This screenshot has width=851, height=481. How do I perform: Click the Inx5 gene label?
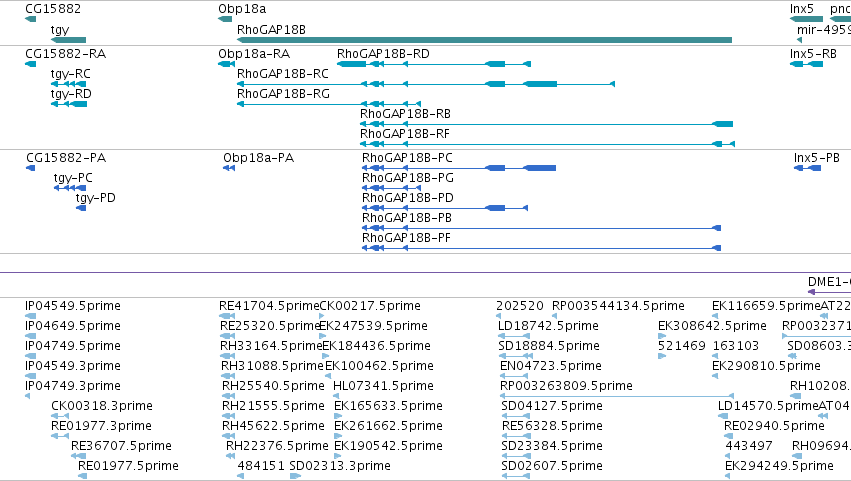pyautogui.click(x=802, y=9)
